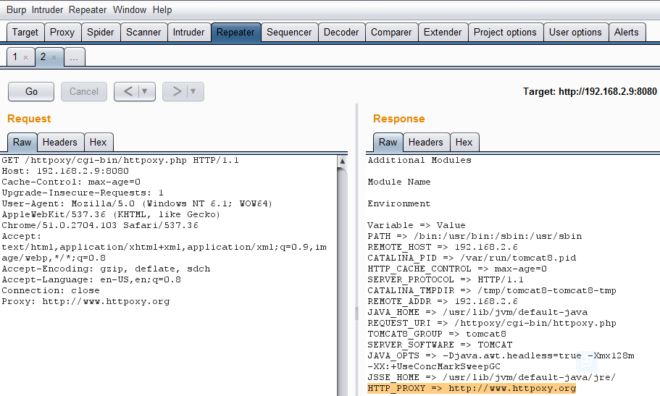Open the Project options tab

505,32
